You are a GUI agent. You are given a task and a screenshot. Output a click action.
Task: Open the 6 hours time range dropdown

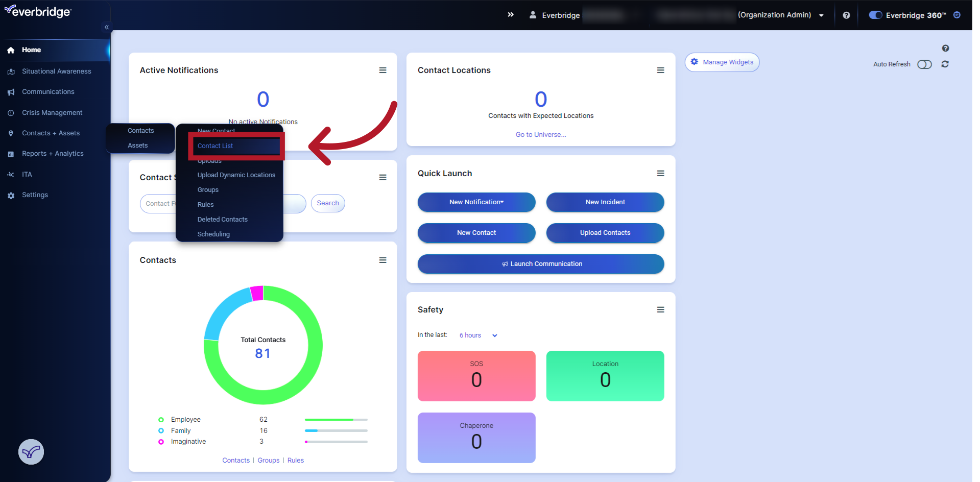click(477, 335)
